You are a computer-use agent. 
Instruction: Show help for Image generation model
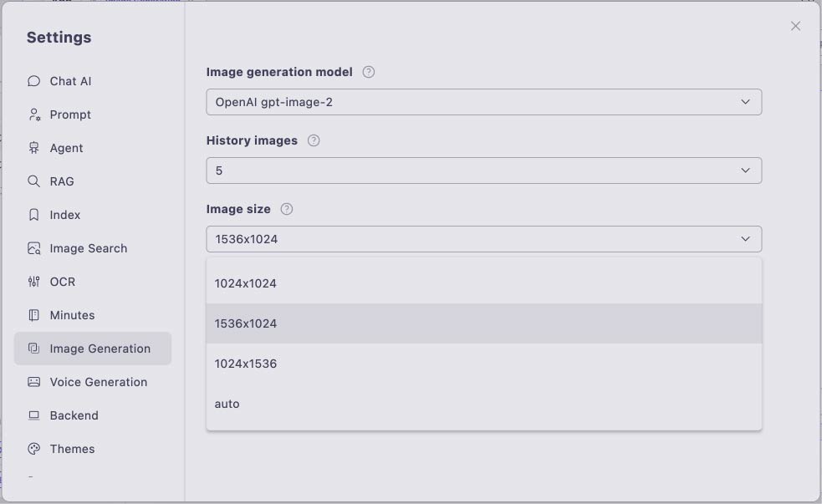(369, 72)
